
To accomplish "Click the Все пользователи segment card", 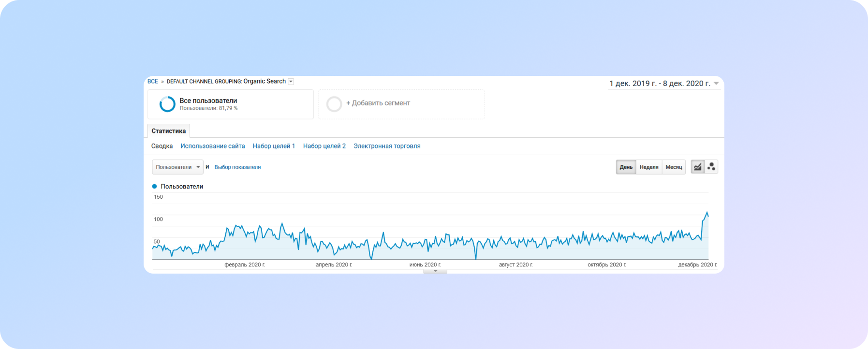I will pos(231,104).
